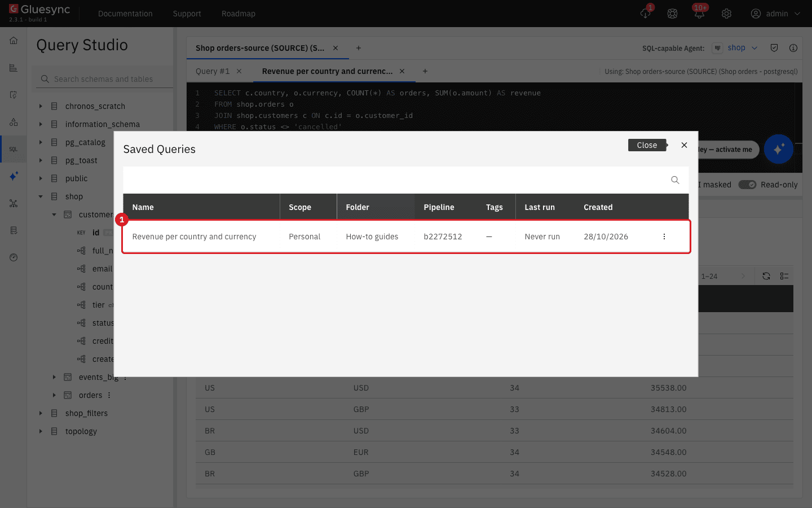Close the Saved Queries dialog with X
812x508 pixels.
tap(684, 145)
